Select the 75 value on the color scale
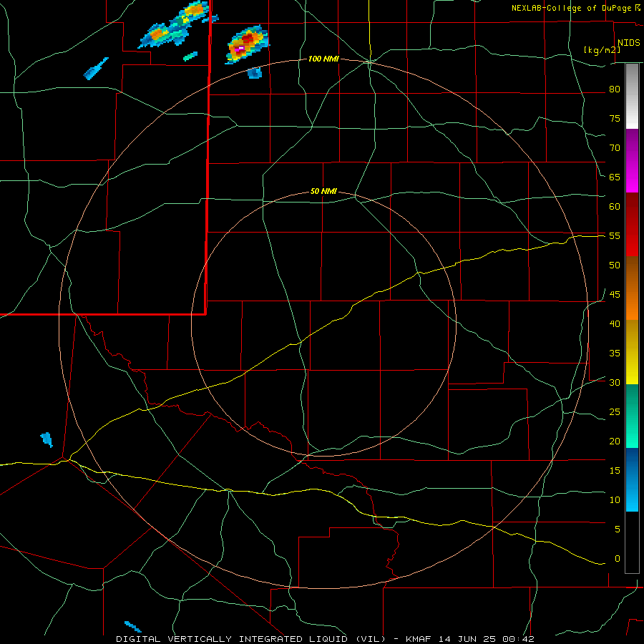Image resolution: width=644 pixels, height=644 pixels. [615, 119]
